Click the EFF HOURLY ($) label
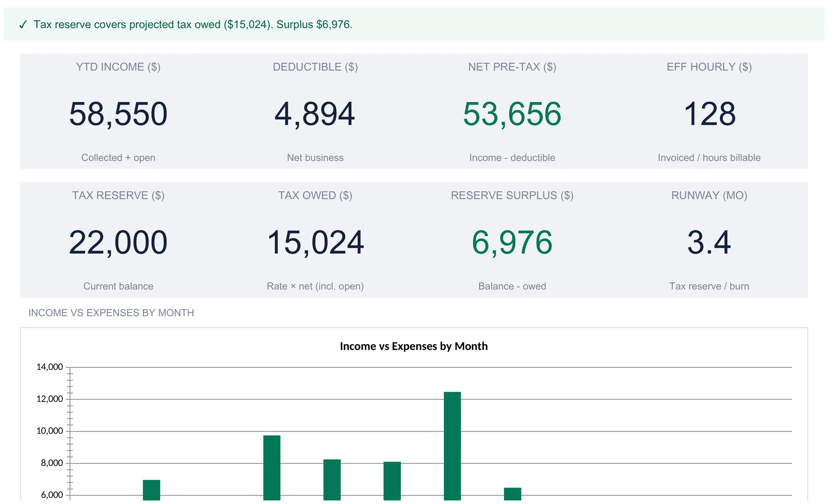The height and width of the screenshot is (504, 828). pyautogui.click(x=709, y=67)
